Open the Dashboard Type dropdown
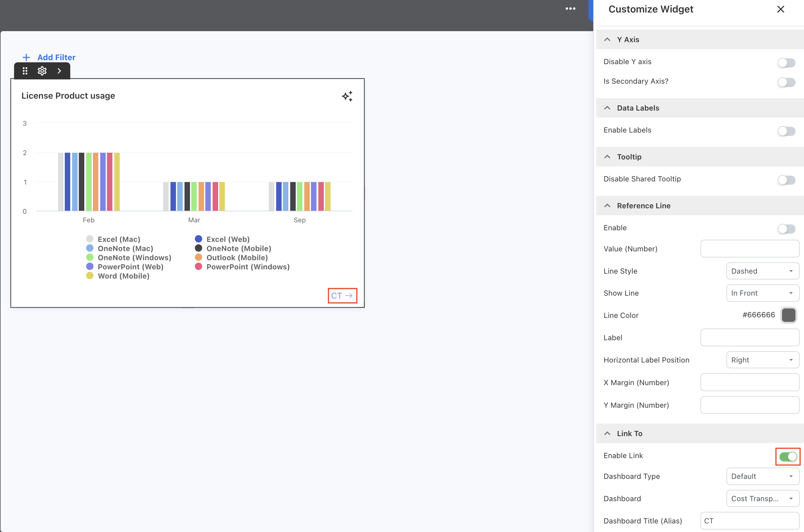 point(762,476)
